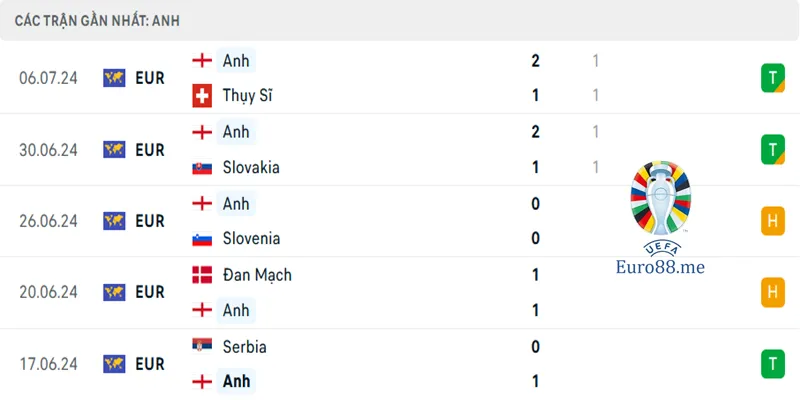Click the Slovakia flag icon
Viewport: 800px width, 400px height.
[x=202, y=168]
